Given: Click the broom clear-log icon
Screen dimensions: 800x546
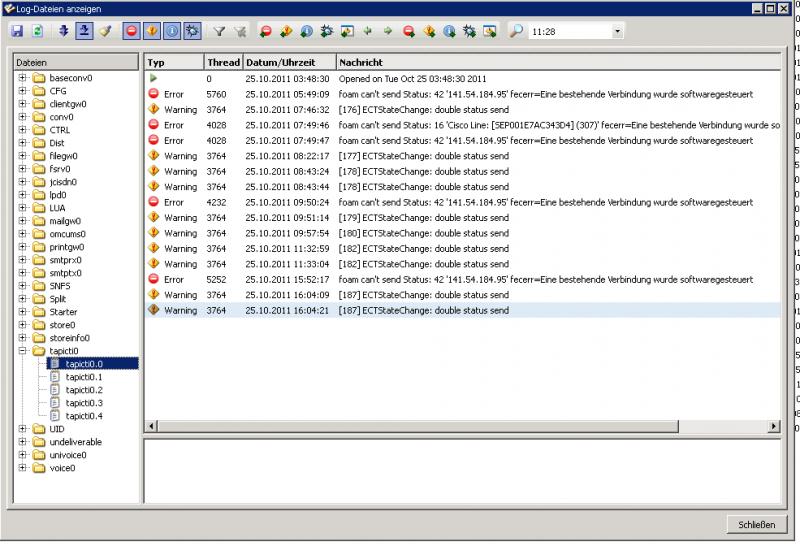Looking at the screenshot, I should click(x=106, y=32).
